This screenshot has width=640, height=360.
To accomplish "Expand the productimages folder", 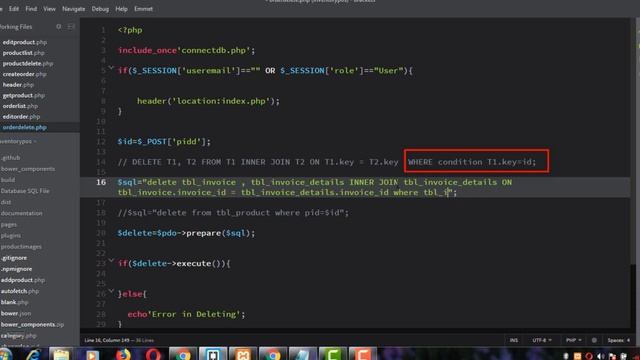I will (21, 247).
